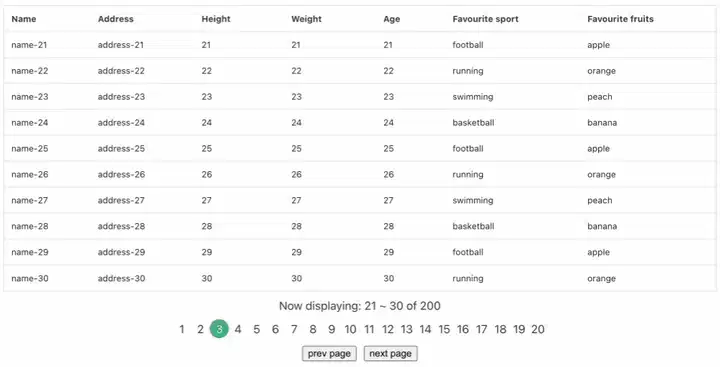Select page 13 in pagination
The height and width of the screenshot is (367, 720).
coord(406,329)
